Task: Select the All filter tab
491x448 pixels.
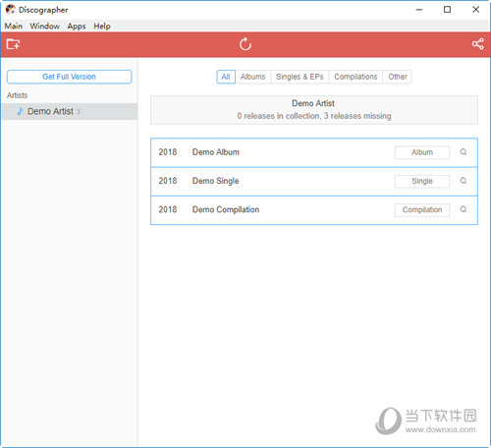Action: click(x=226, y=77)
